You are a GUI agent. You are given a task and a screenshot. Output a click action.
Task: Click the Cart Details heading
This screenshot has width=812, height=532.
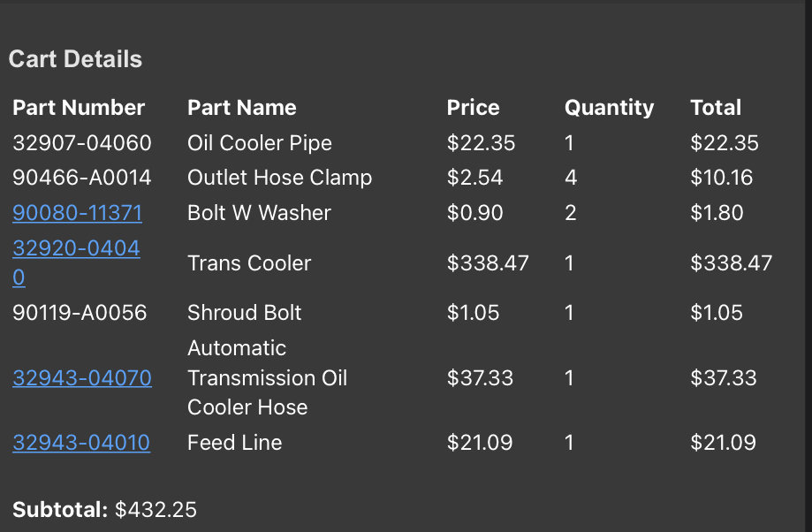click(75, 59)
